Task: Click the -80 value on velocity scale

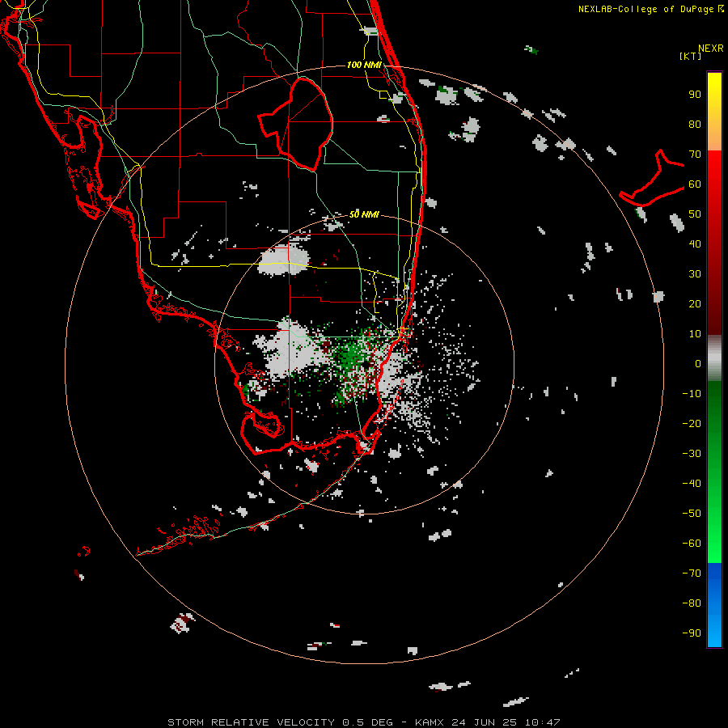Action: (692, 603)
